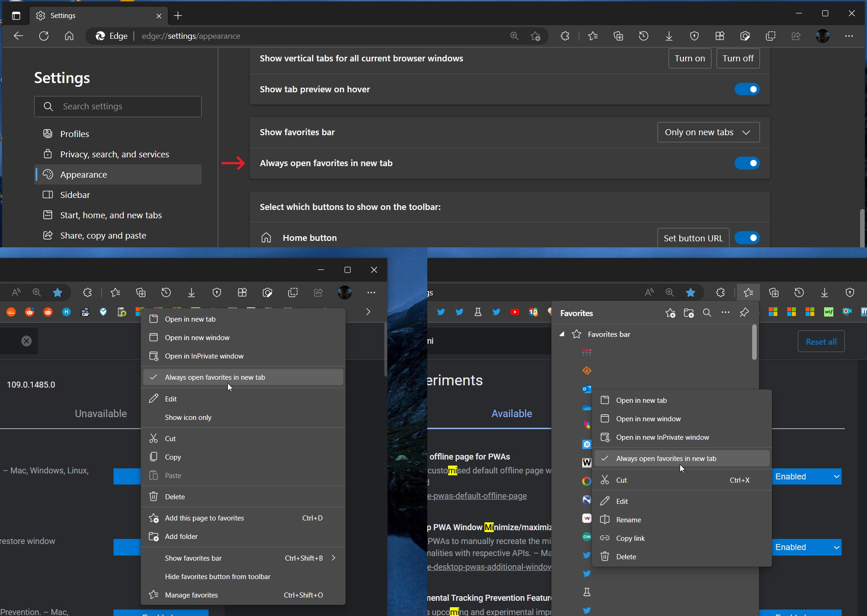Open Show favorites bar dropdown
The image size is (867, 616).
(x=708, y=132)
